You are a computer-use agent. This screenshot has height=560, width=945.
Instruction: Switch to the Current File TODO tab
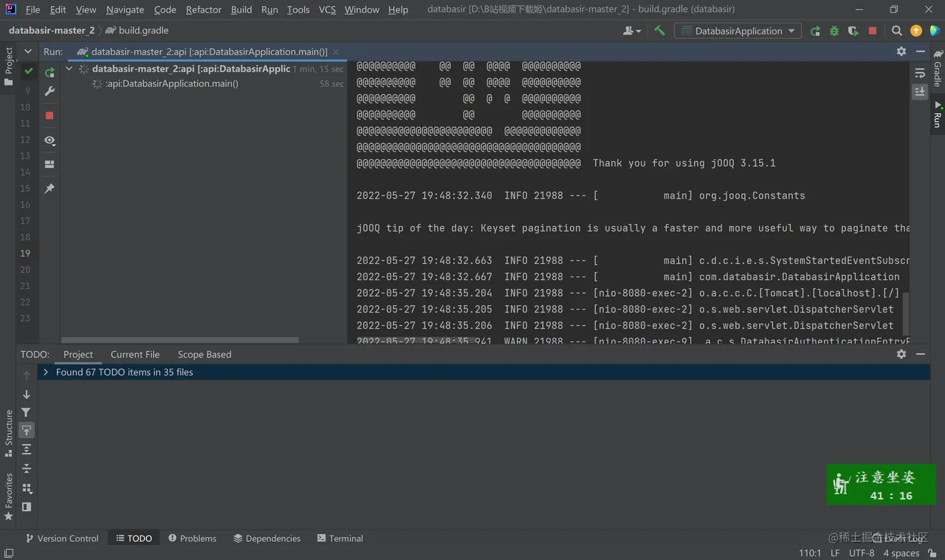(x=135, y=354)
